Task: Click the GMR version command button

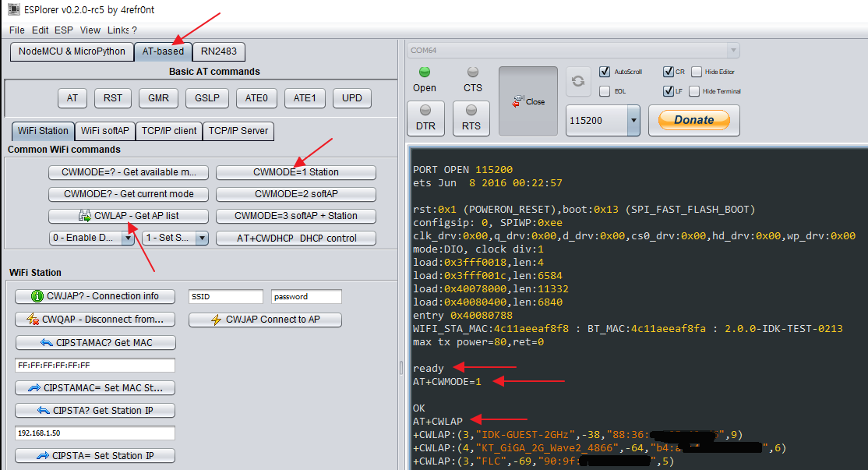Action: pos(158,98)
